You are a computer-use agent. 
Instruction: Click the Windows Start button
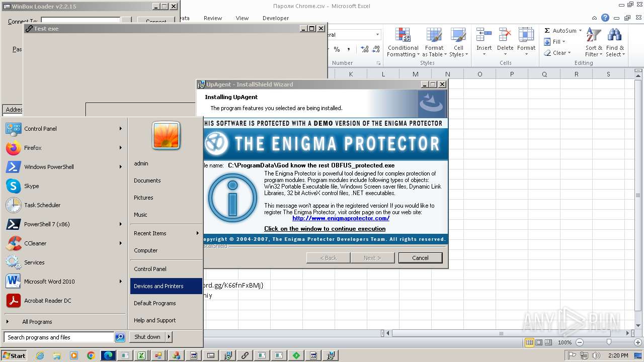[14, 355]
